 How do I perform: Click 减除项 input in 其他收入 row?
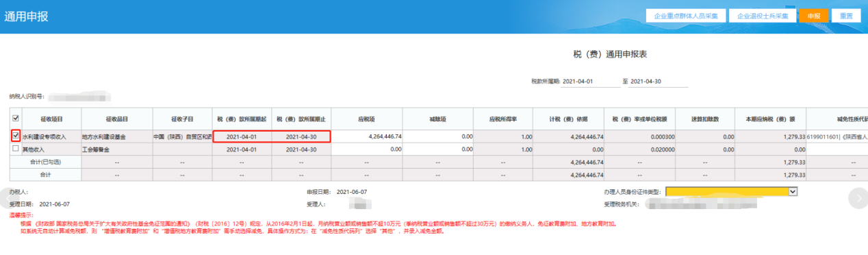coord(438,149)
